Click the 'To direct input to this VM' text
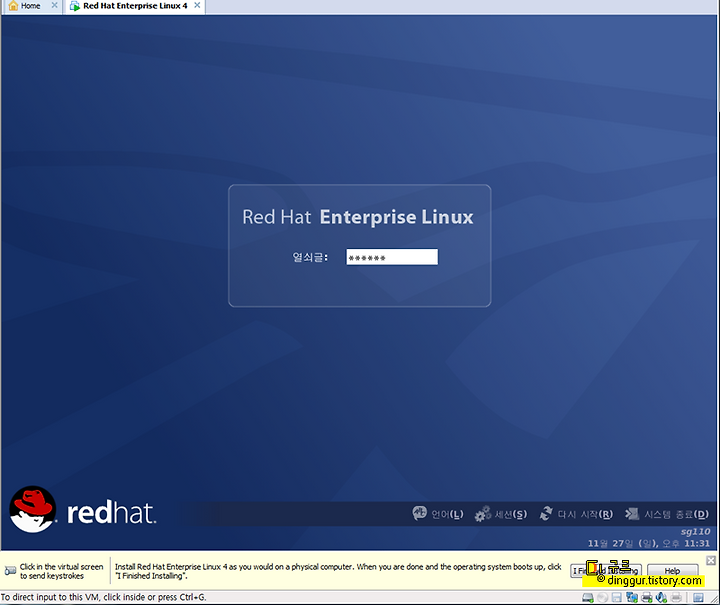Image resolution: width=720 pixels, height=605 pixels. (x=104, y=597)
